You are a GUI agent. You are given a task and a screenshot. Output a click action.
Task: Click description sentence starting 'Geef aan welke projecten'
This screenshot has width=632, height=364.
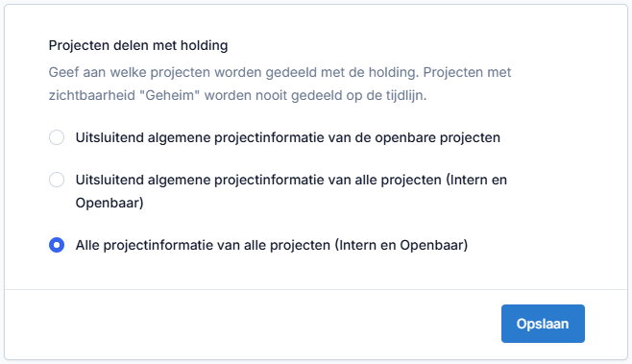[233, 73]
